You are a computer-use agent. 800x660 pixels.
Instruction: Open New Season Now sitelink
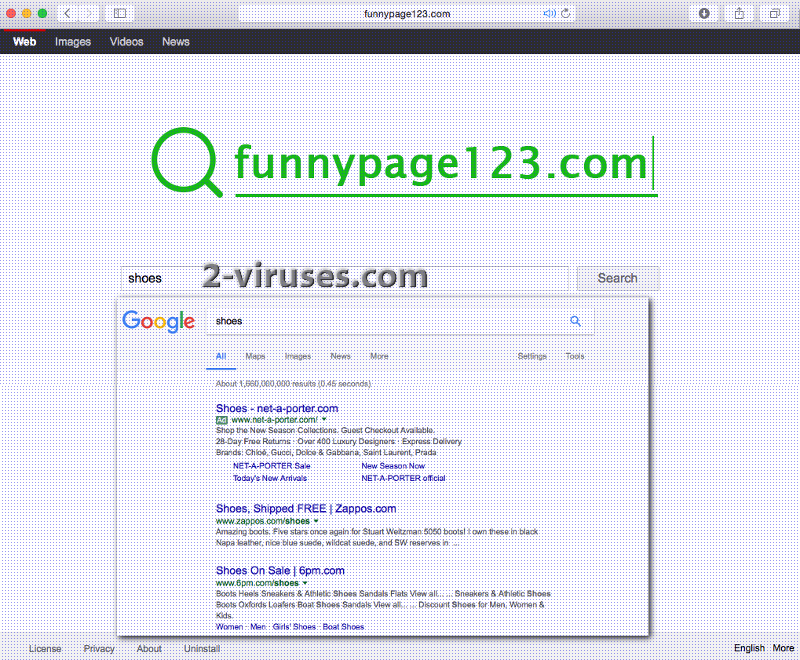393,466
